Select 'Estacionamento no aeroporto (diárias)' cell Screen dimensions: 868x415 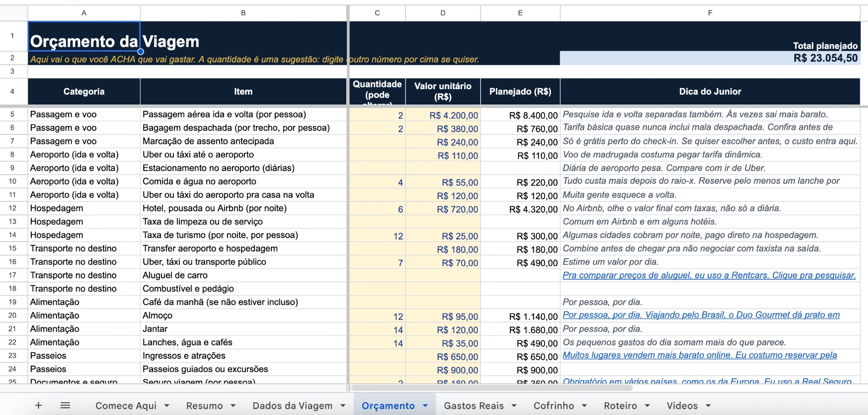point(243,168)
